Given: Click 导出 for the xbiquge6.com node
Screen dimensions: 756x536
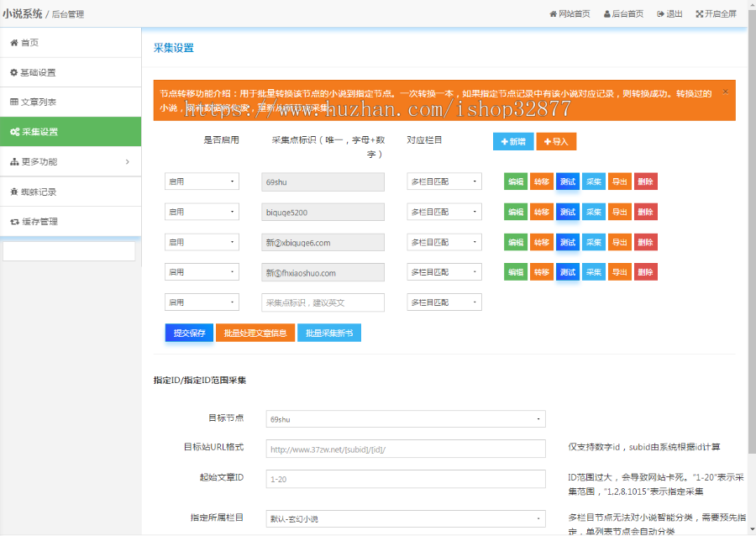Looking at the screenshot, I should 620,242.
